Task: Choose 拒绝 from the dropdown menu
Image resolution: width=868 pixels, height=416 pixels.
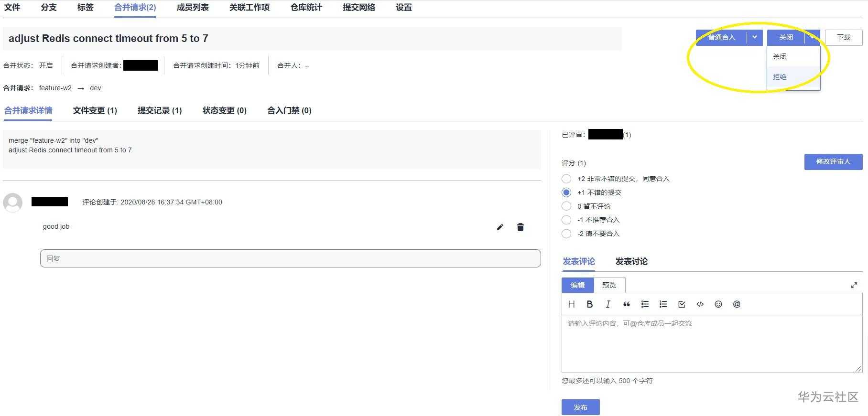Action: 793,77
